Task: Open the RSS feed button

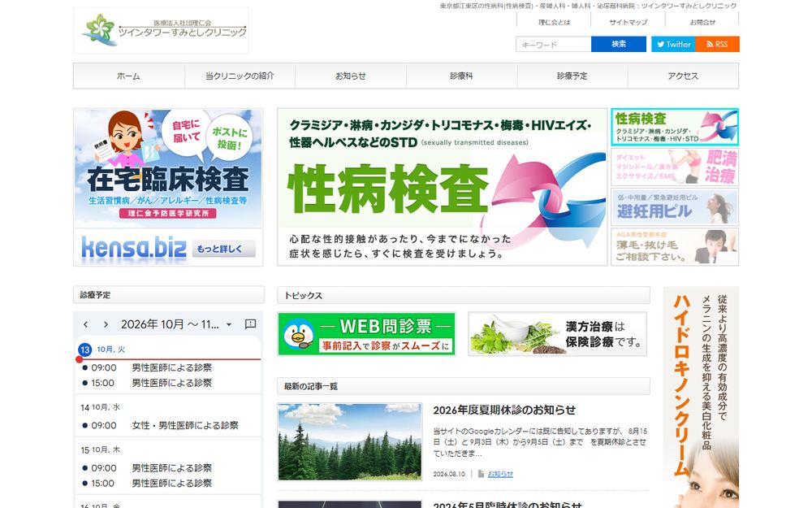Action: [x=717, y=44]
